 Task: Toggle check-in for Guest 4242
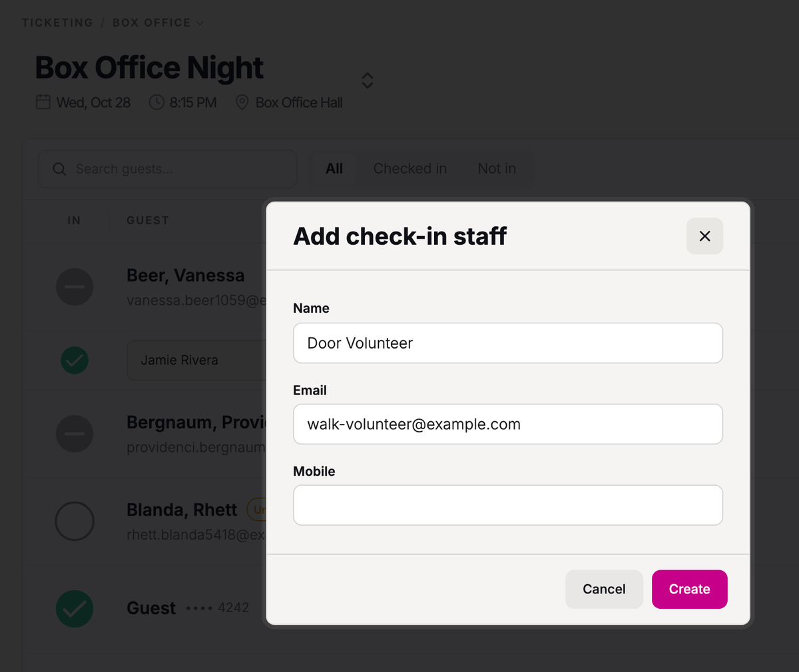pos(75,608)
